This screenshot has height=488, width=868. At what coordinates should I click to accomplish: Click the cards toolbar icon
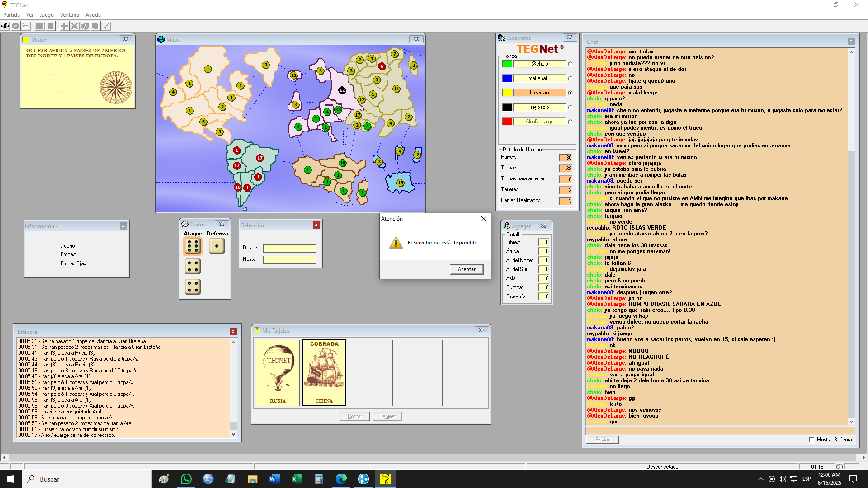pyautogui.click(x=95, y=26)
